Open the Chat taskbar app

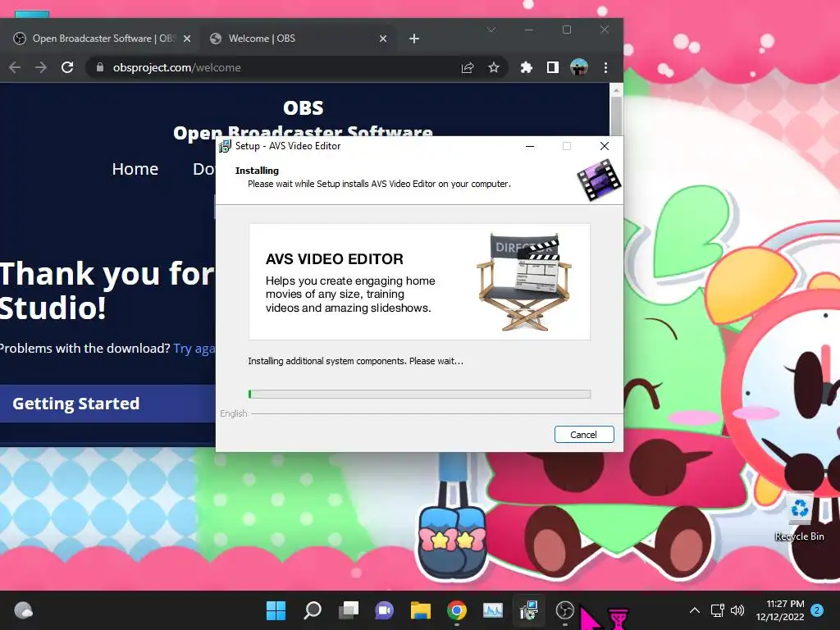[x=384, y=610]
